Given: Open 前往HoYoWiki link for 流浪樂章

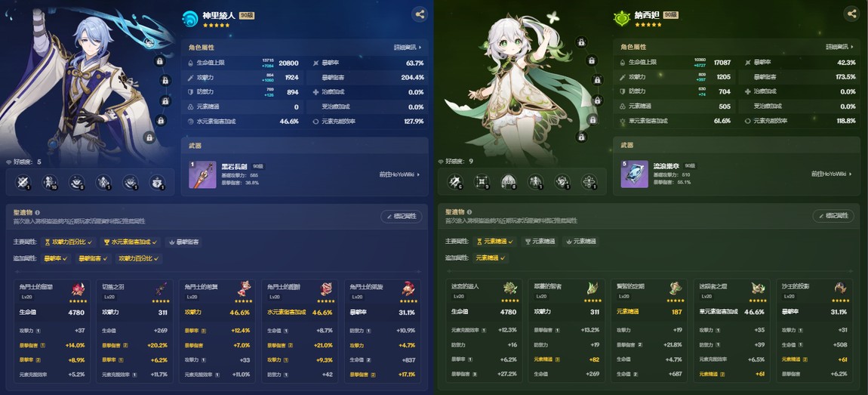Looking at the screenshot, I should (x=832, y=174).
